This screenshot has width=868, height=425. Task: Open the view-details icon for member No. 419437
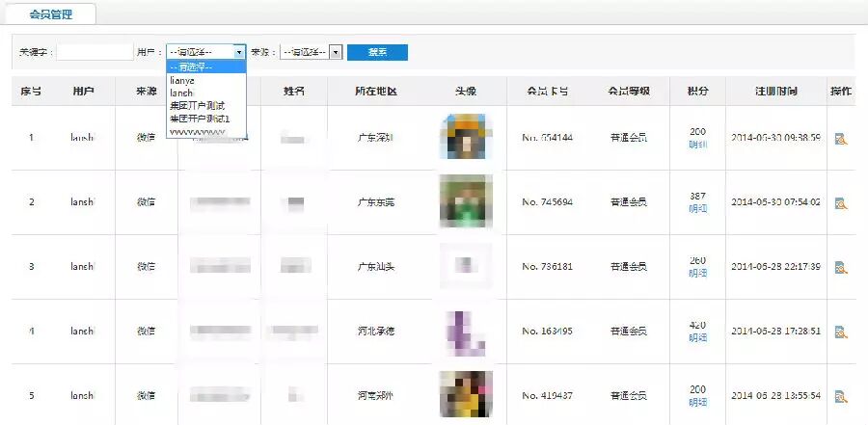point(841,397)
